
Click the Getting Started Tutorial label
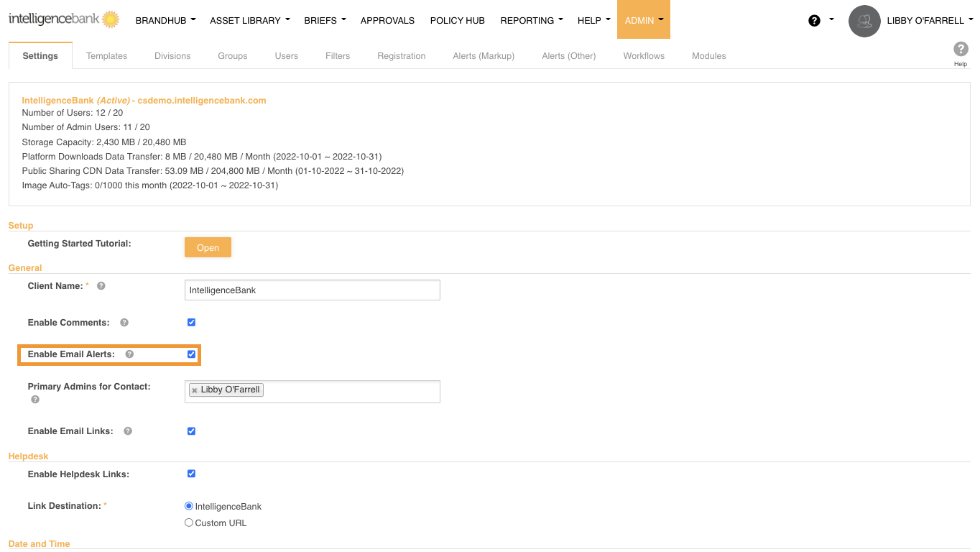80,244
